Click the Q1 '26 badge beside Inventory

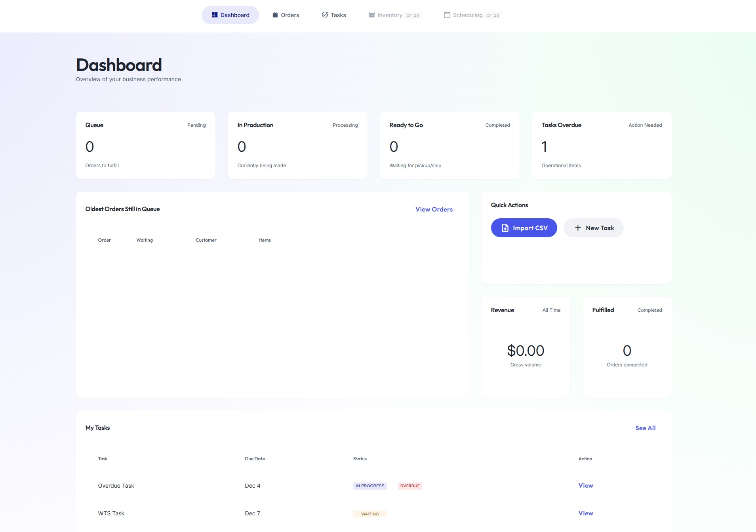click(x=413, y=15)
